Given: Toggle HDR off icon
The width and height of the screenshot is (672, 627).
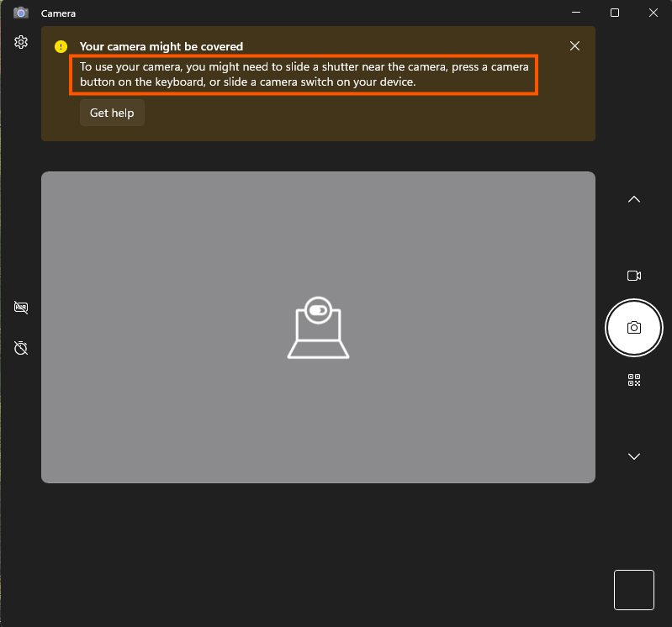Looking at the screenshot, I should [21, 307].
